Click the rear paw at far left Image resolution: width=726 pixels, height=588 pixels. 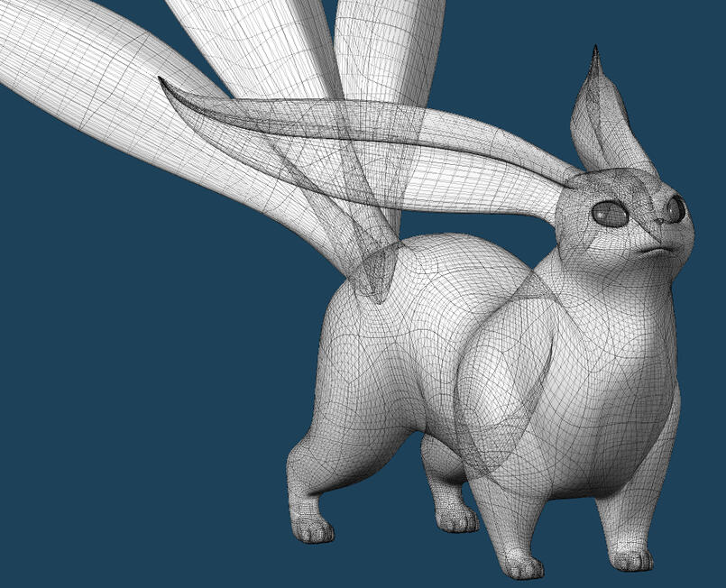coord(312,528)
